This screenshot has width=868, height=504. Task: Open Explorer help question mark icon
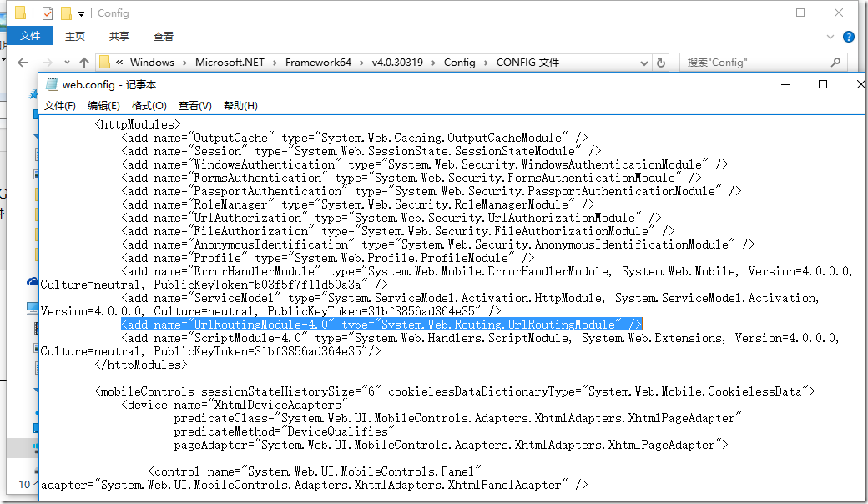click(x=849, y=37)
